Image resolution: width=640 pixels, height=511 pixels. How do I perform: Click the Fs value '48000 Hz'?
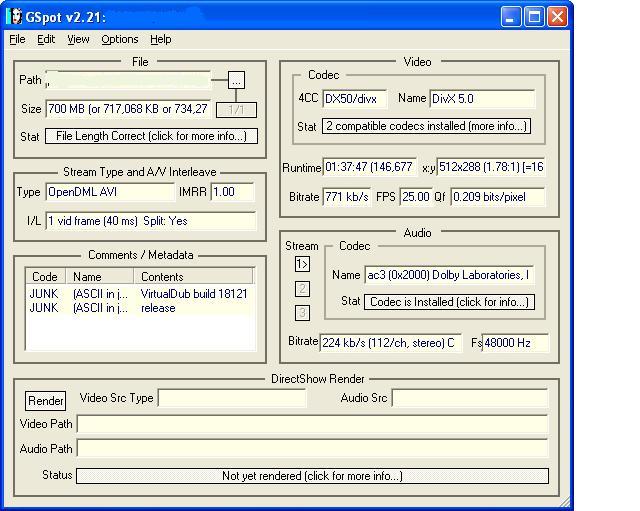click(x=515, y=343)
